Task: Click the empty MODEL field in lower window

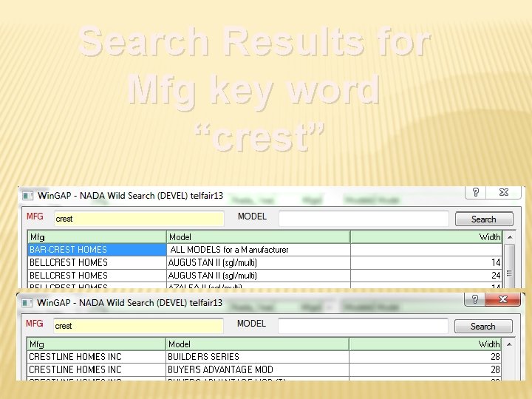Action: [x=363, y=326]
